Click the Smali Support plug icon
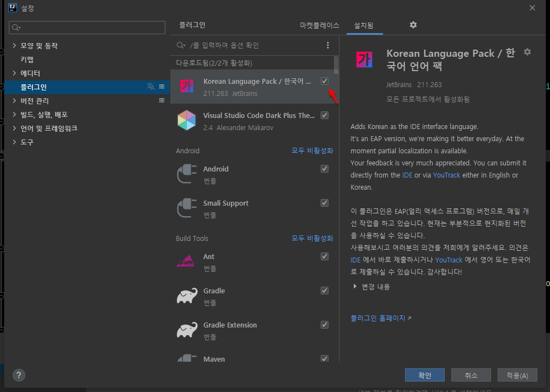 (x=187, y=208)
